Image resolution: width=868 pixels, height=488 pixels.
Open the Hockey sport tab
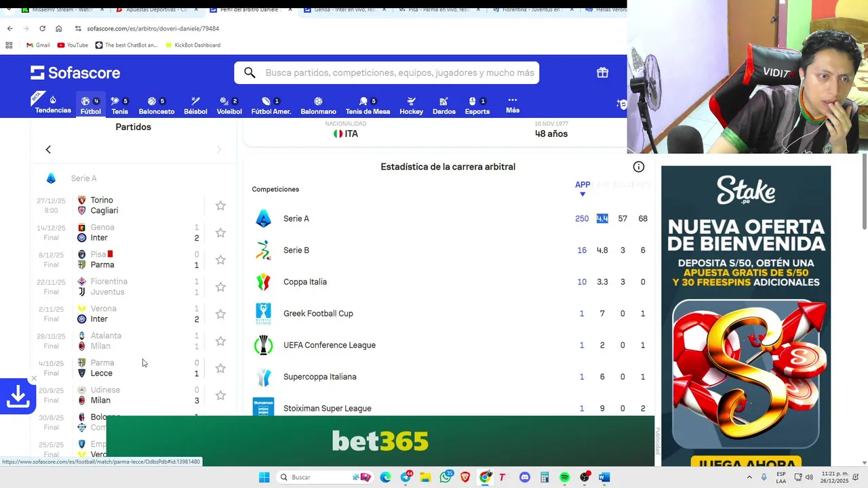[x=411, y=106]
